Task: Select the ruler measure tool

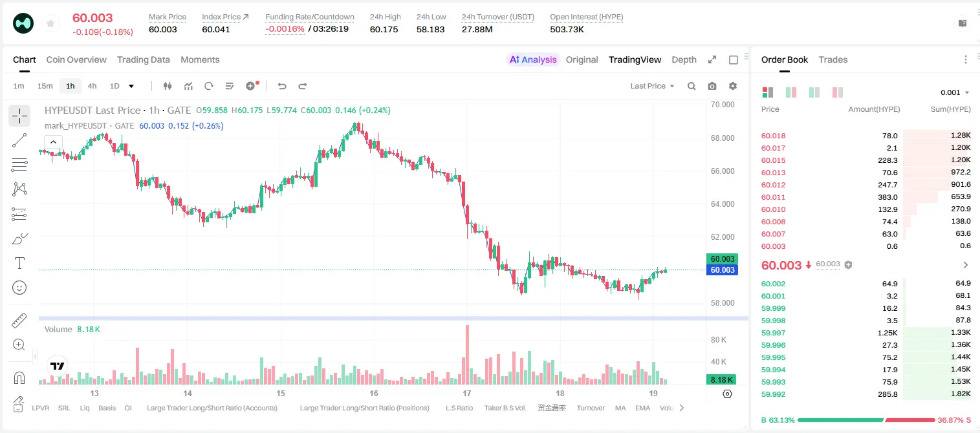Action: [x=19, y=321]
